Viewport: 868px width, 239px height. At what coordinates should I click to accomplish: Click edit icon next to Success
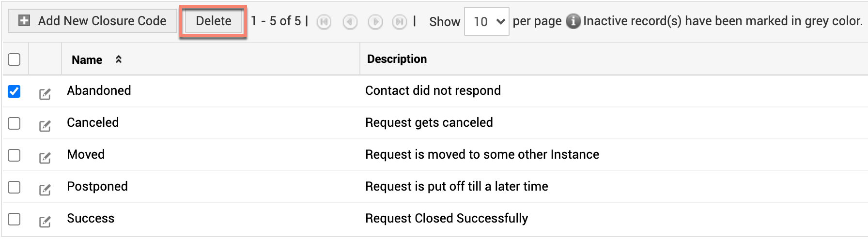coord(45,222)
